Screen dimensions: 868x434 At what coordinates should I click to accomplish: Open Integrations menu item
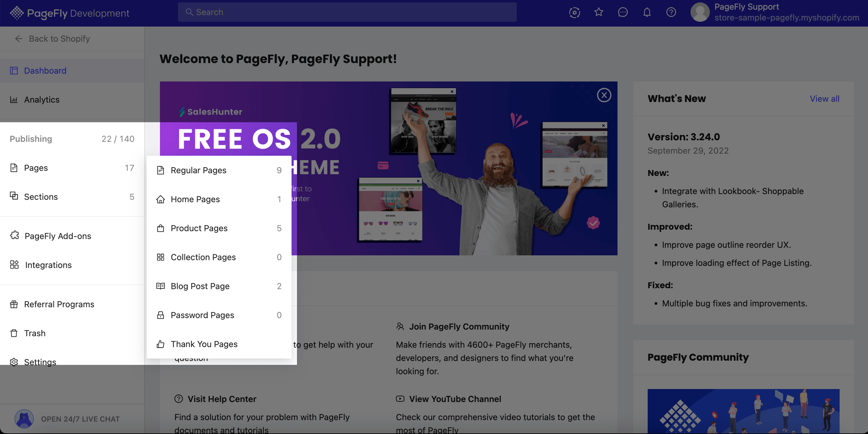72,265
